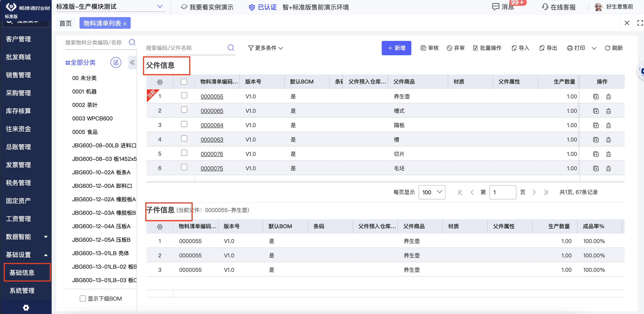Viewport: 644px width, 314px height.
Task: Check the box for row 0000055
Action: click(184, 95)
